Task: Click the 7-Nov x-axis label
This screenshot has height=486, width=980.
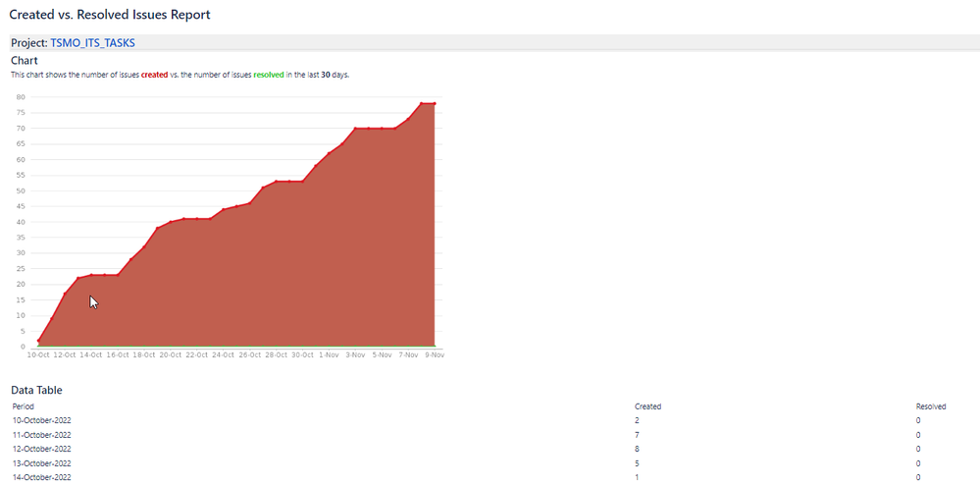Action: 408,354
